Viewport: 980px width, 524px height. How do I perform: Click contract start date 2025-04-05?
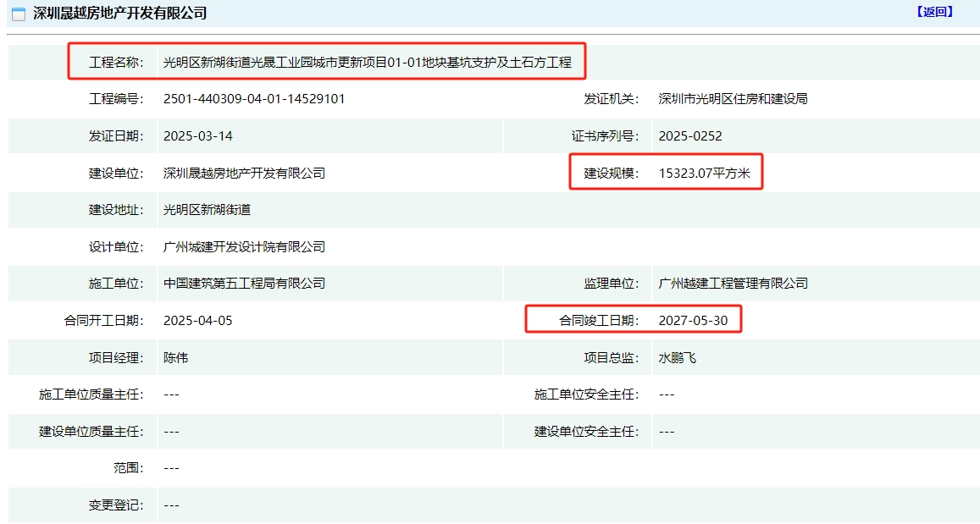click(x=197, y=320)
